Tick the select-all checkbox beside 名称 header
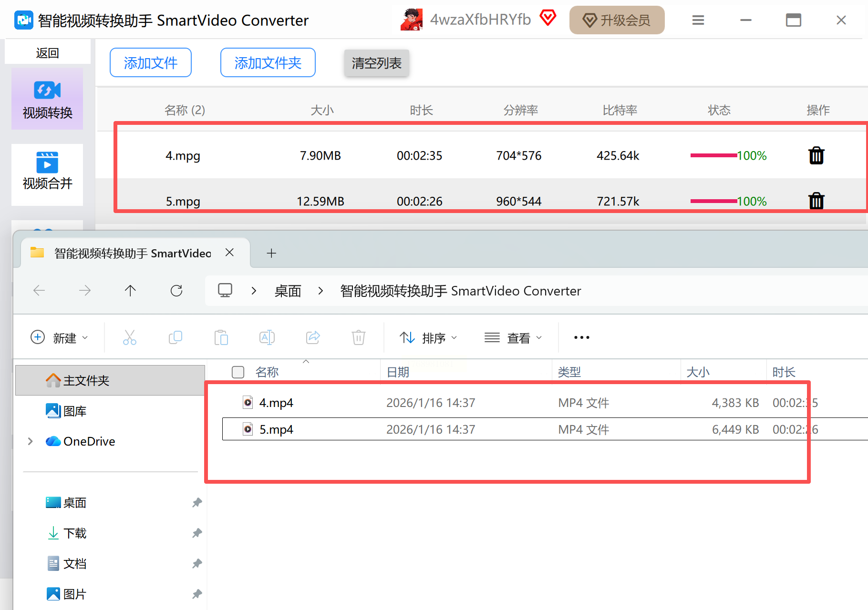The width and height of the screenshot is (868, 610). tap(238, 372)
